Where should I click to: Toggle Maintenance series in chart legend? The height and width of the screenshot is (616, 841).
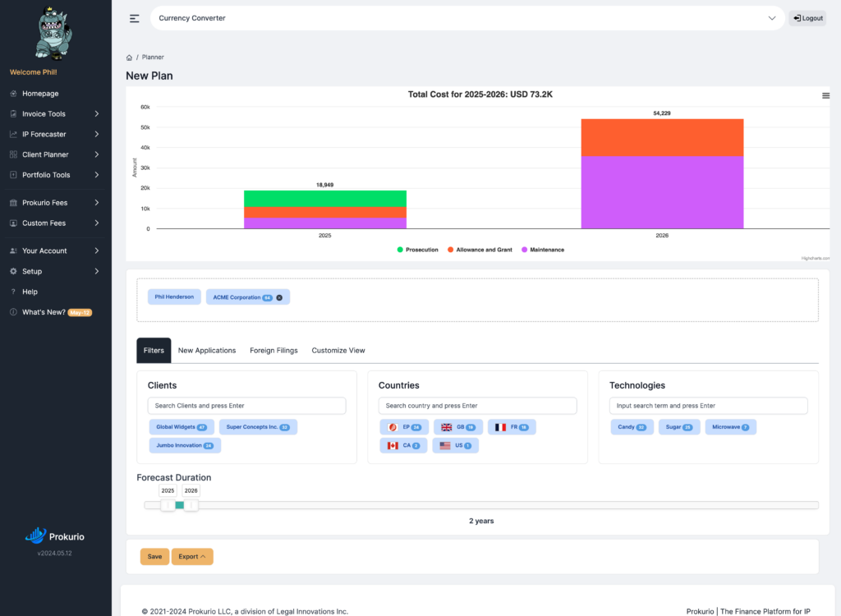tap(542, 250)
